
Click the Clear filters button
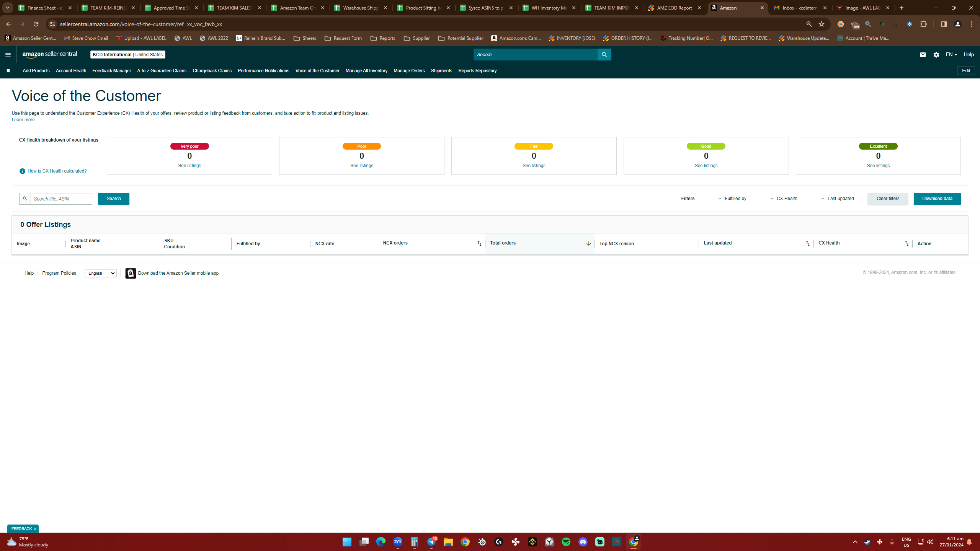(888, 199)
